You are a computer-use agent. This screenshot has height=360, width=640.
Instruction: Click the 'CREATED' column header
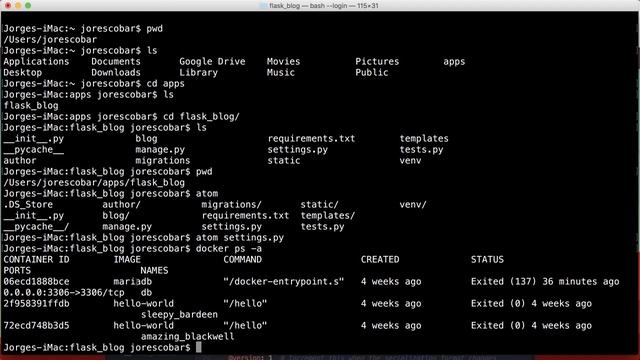pyautogui.click(x=380, y=260)
